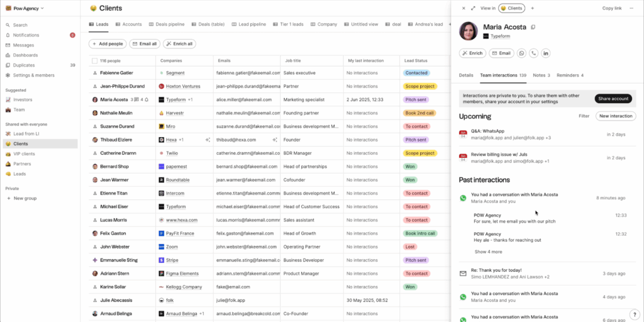Click plus icon next to Clients chip
This screenshot has height=322, width=644.
(532, 8)
